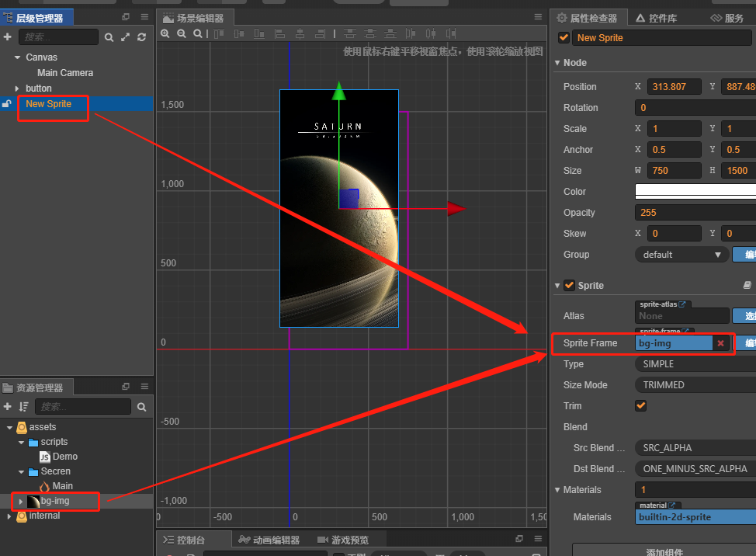Viewport: 756px width, 556px height.
Task: Click assets panel search magnifier icon
Action: (142, 407)
